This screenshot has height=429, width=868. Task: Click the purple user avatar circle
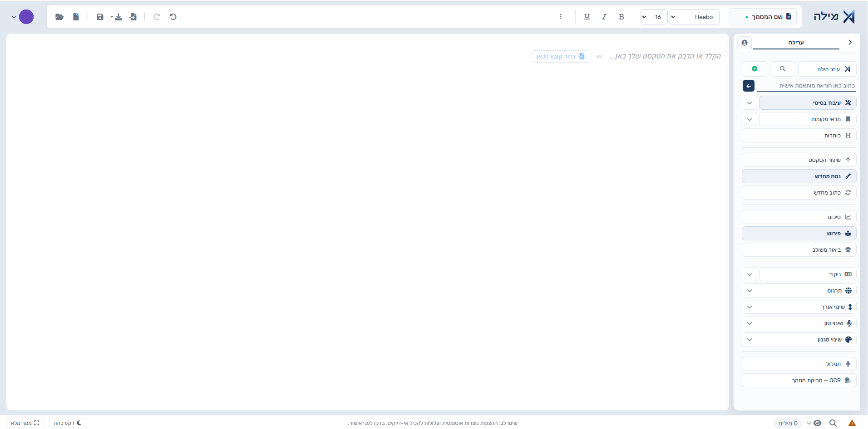26,17
